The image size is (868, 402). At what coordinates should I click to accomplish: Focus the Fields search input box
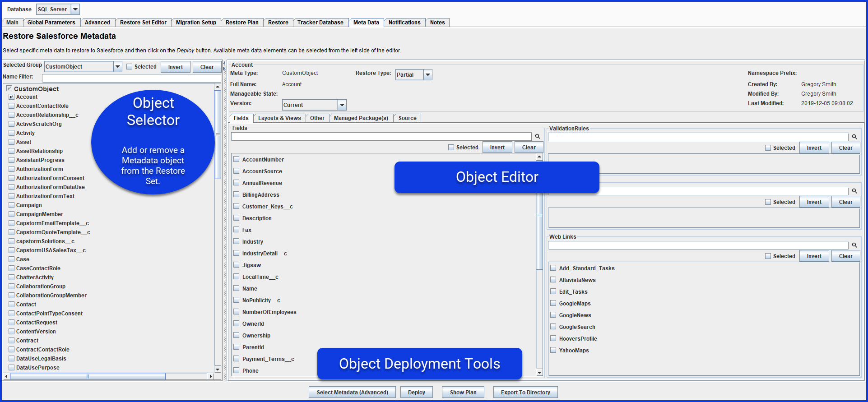point(381,136)
